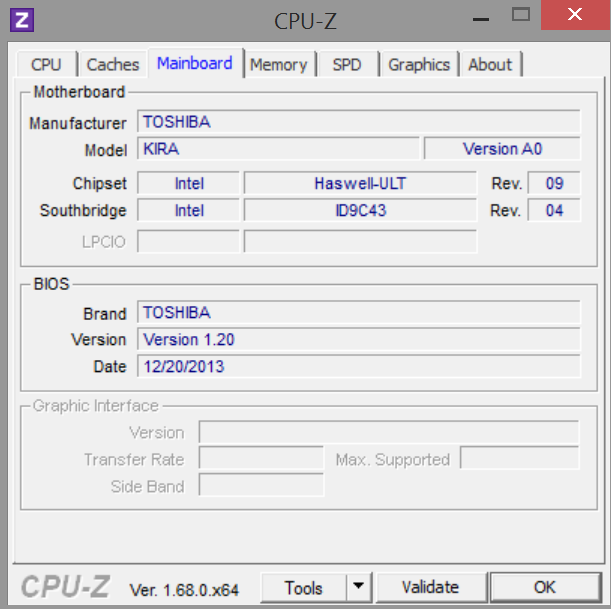The height and width of the screenshot is (609, 611).
Task: Select the Mainboard tab
Action: 195,63
